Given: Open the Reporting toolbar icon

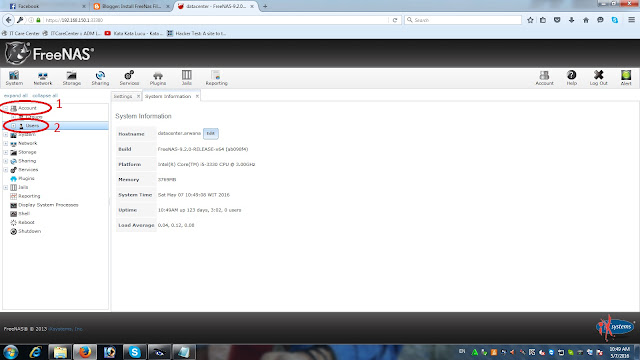Looking at the screenshot, I should coord(216,78).
